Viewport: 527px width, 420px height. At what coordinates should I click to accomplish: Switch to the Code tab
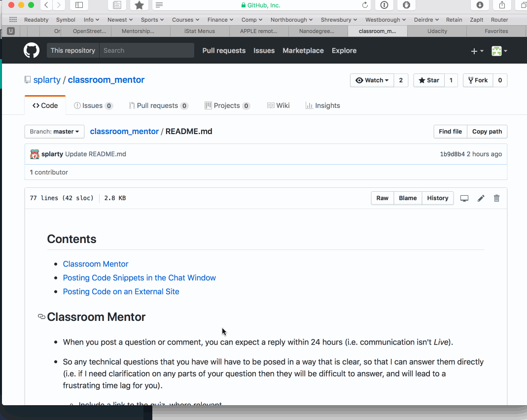click(45, 105)
